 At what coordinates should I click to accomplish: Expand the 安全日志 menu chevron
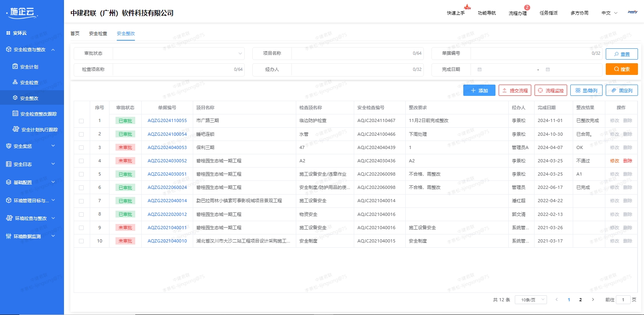tap(53, 164)
